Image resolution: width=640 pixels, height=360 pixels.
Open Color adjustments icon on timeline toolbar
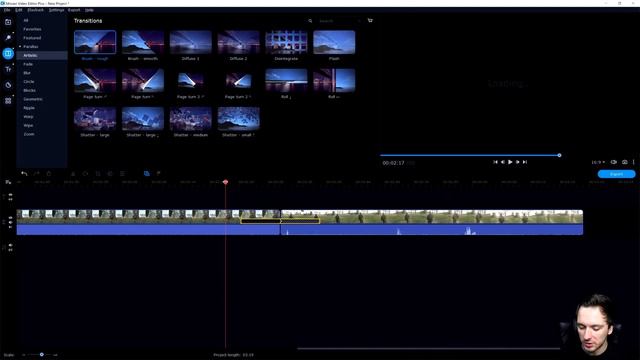point(110,173)
